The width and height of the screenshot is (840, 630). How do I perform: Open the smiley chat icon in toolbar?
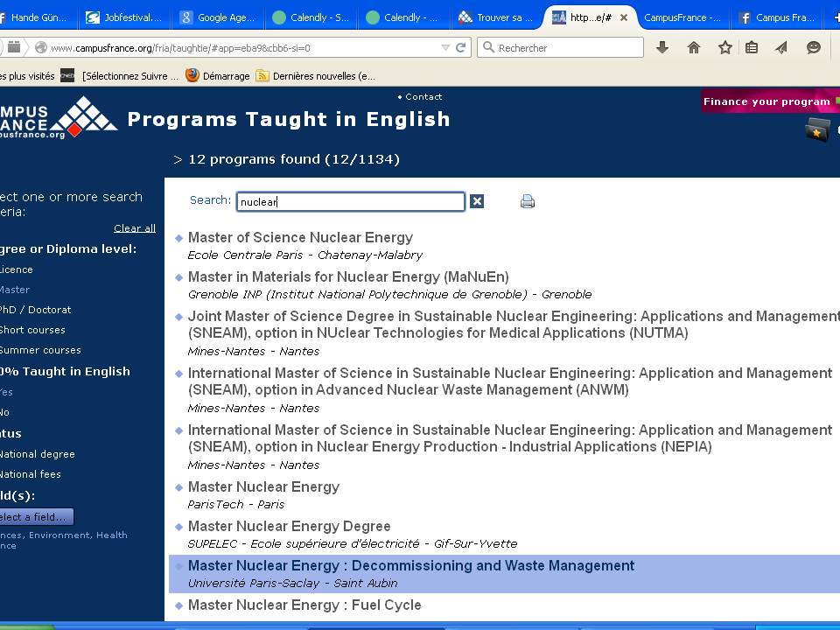pyautogui.click(x=813, y=47)
